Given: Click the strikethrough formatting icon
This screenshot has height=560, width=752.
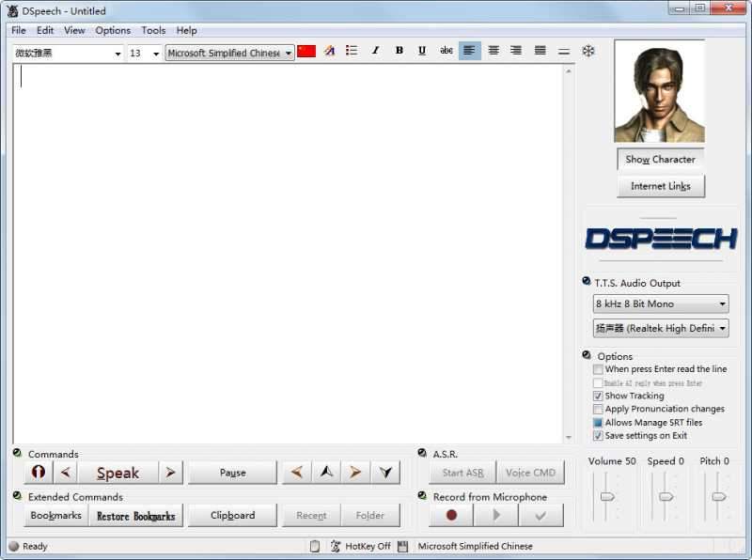Looking at the screenshot, I should [446, 52].
